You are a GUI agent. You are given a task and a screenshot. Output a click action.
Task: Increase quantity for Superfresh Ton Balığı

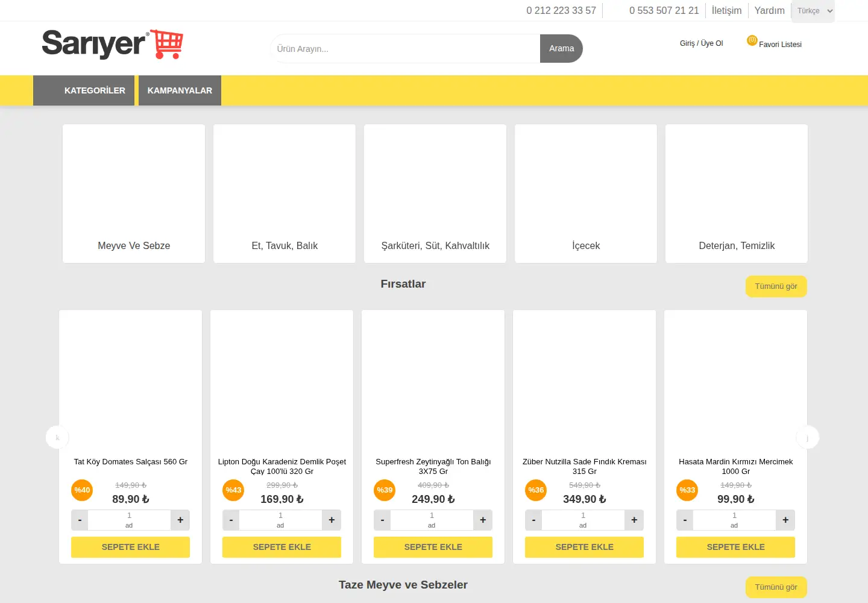[x=483, y=520]
